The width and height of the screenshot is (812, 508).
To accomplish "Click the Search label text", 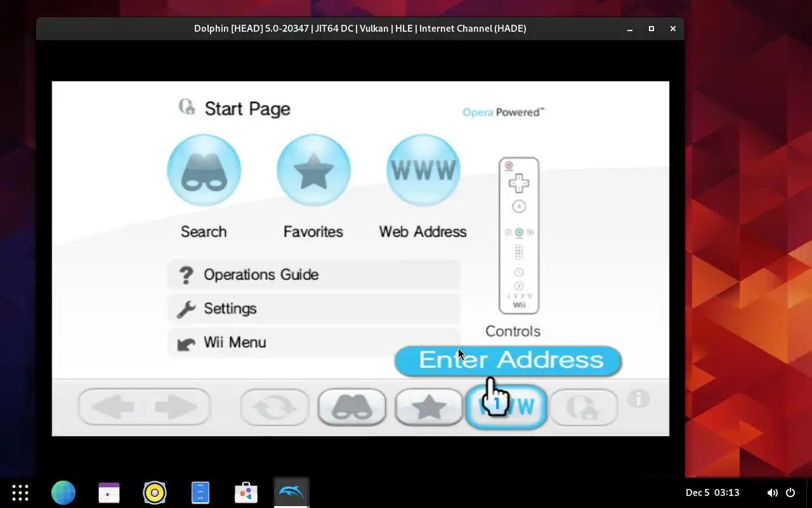I will click(x=204, y=232).
